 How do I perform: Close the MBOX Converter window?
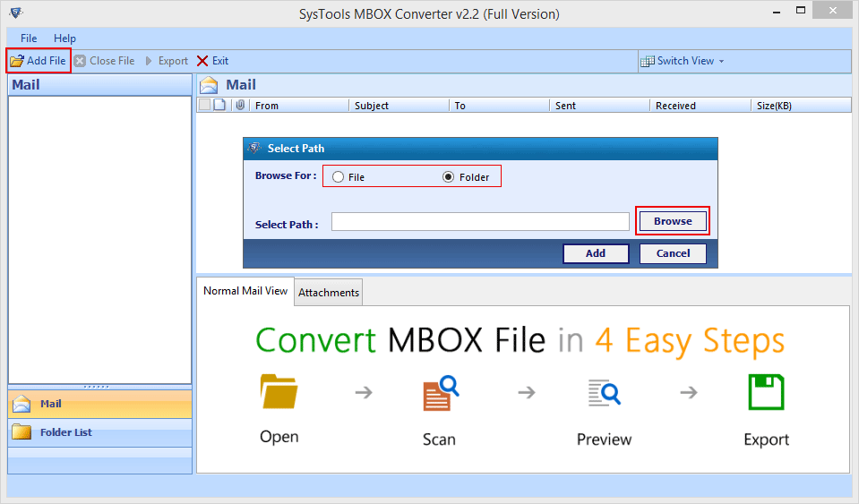tap(833, 11)
